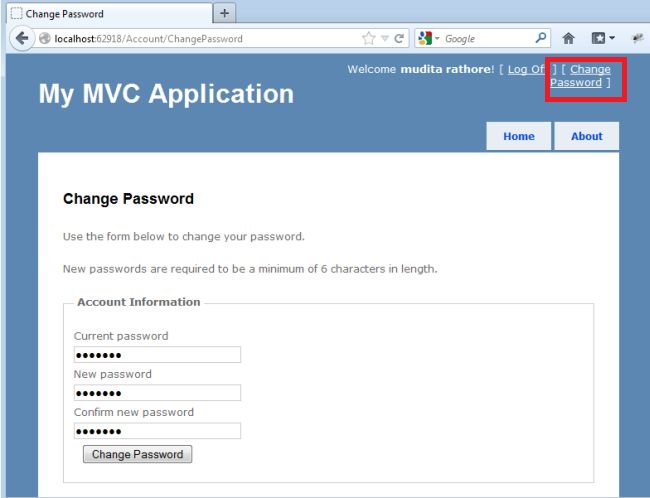
Task: Click the 'Current password' label
Action: [x=121, y=336]
